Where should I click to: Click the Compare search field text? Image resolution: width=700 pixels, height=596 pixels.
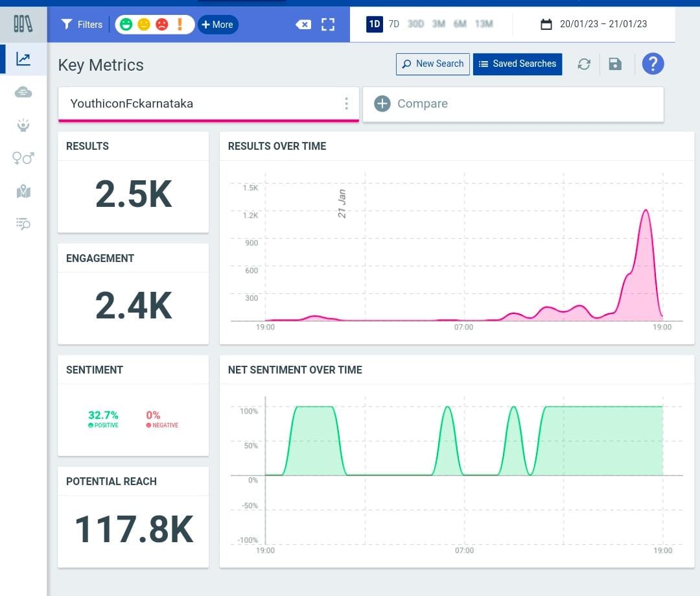(423, 104)
